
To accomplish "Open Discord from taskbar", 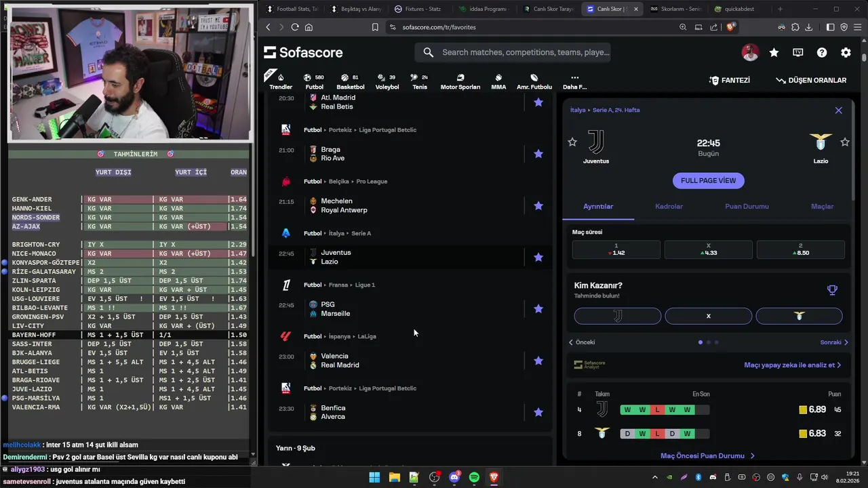I will click(x=454, y=477).
